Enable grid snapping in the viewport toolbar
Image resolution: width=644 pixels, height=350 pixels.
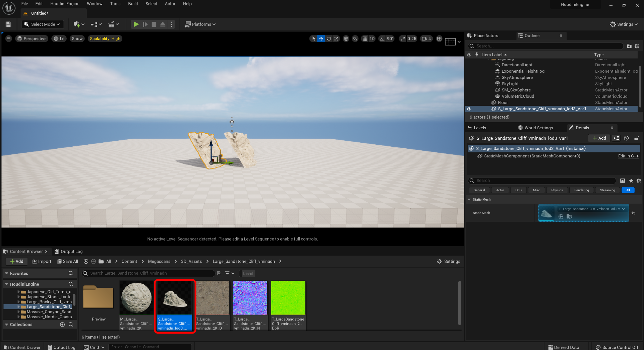point(365,39)
